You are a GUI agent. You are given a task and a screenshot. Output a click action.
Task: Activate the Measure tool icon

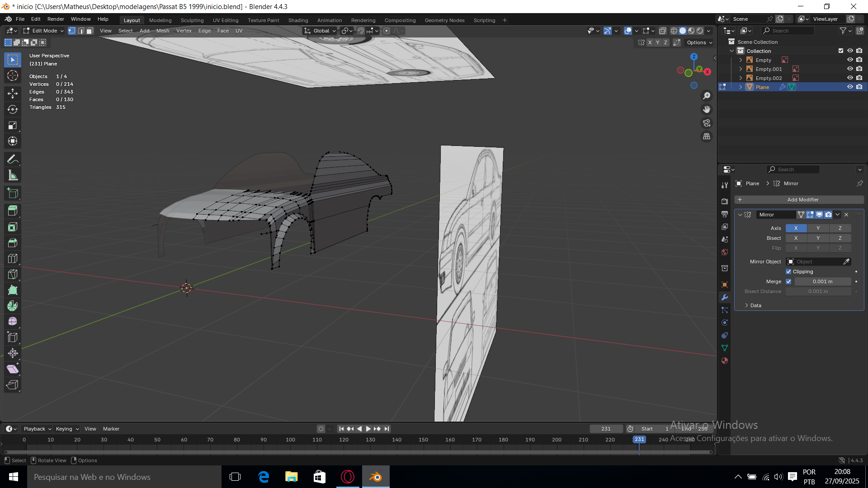click(13, 176)
